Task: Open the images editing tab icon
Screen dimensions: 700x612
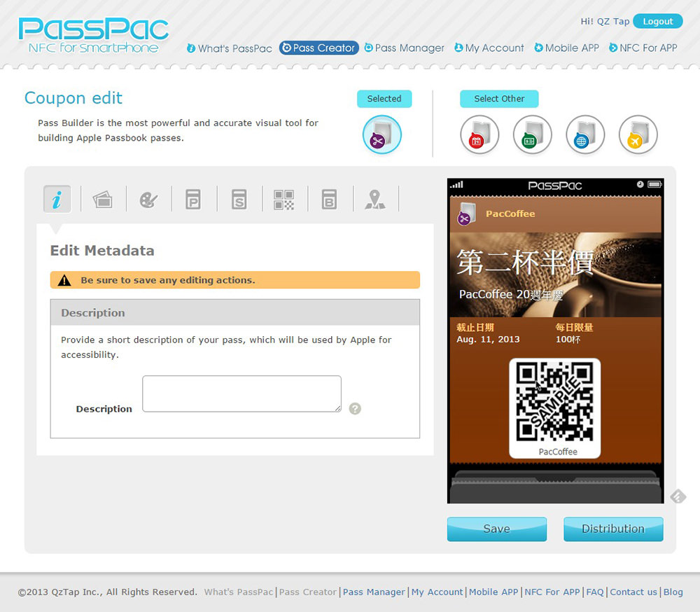Action: pos(103,200)
